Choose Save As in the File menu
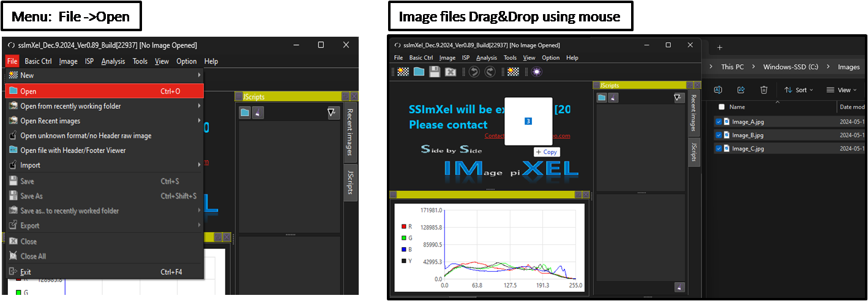868x301 pixels. tap(104, 196)
